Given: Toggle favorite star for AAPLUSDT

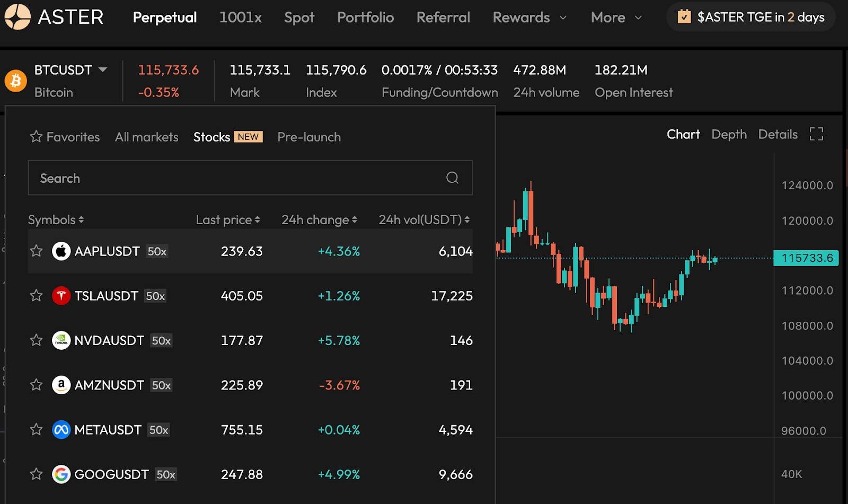Looking at the screenshot, I should (36, 251).
